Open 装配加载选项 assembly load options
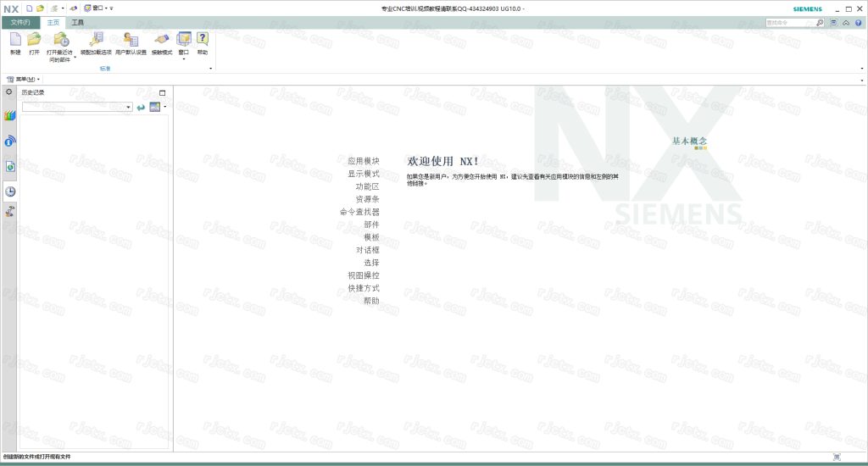 [x=96, y=40]
